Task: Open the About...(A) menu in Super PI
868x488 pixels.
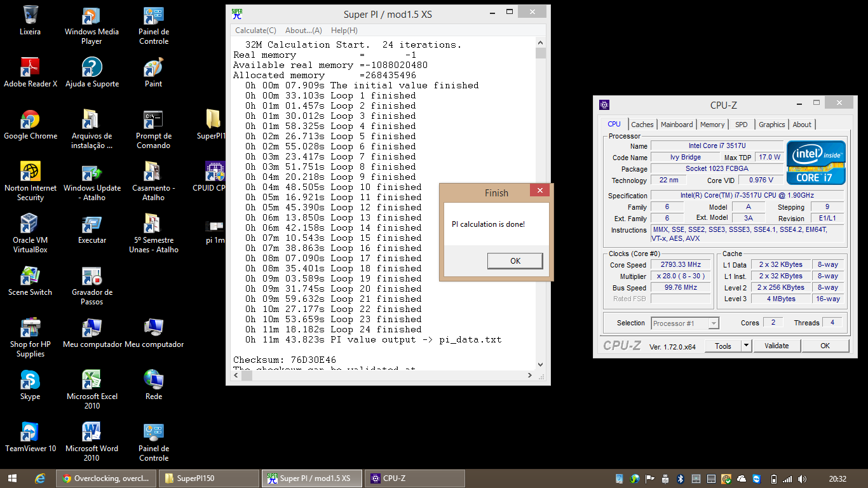Action: coord(304,30)
